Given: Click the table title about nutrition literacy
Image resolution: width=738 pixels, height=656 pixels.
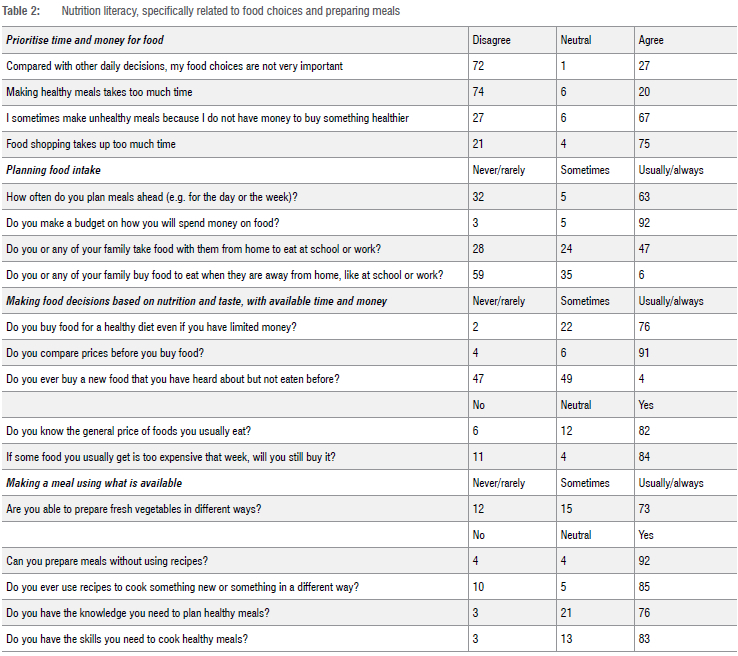Looking at the screenshot, I should click(x=230, y=11).
